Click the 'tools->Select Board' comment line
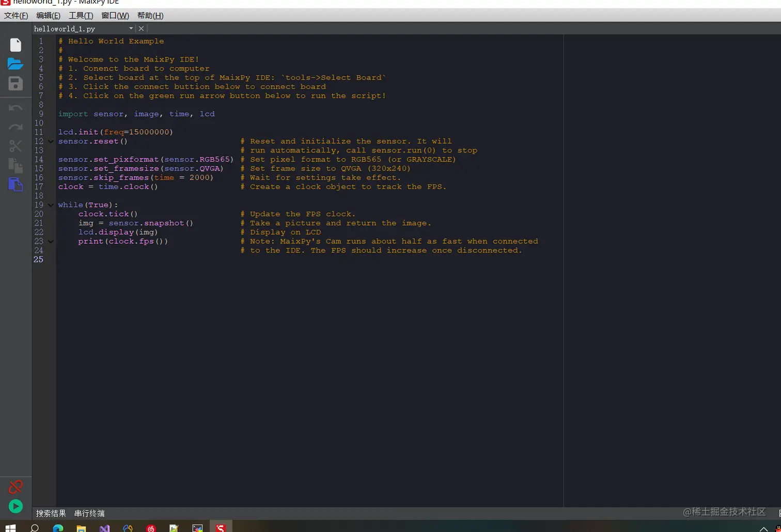The height and width of the screenshot is (532, 781). pos(222,78)
